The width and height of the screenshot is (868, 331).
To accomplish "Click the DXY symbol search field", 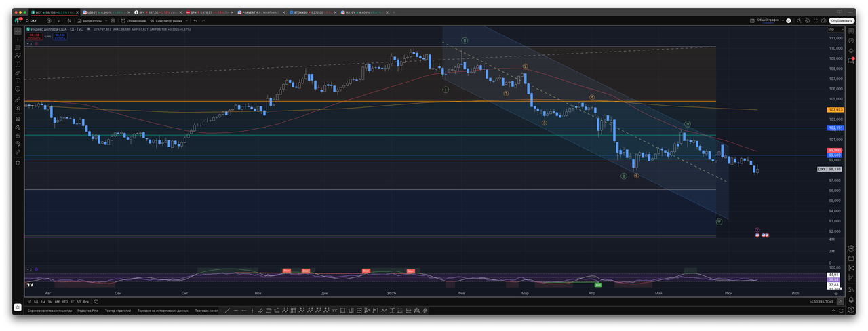I will click(x=39, y=21).
